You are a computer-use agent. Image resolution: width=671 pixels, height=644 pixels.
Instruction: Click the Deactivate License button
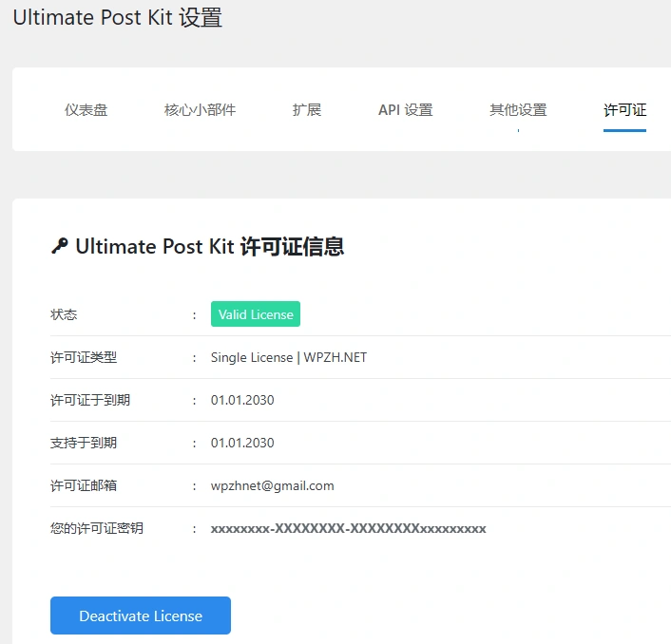pyautogui.click(x=141, y=616)
